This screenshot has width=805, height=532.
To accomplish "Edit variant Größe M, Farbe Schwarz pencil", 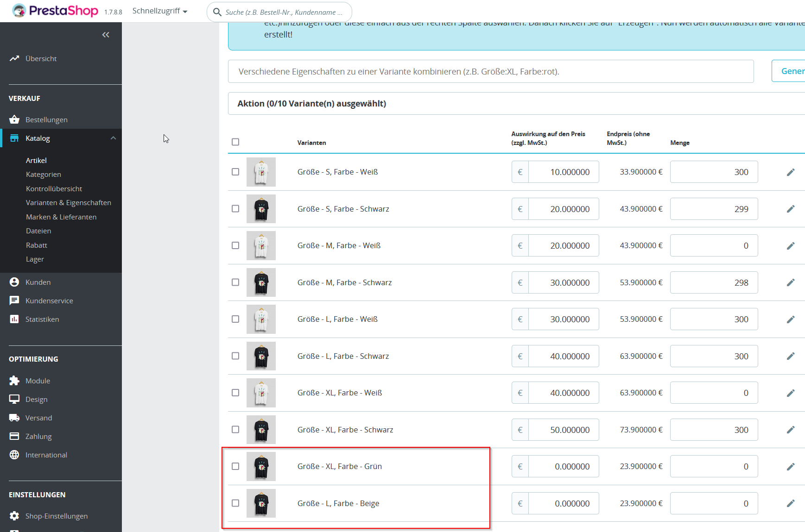I will pyautogui.click(x=791, y=282).
